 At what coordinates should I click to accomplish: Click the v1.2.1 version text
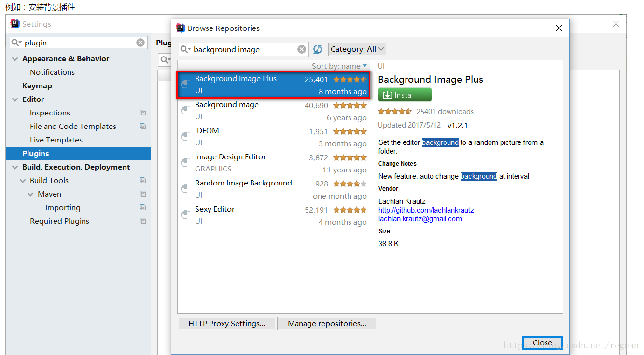point(458,125)
